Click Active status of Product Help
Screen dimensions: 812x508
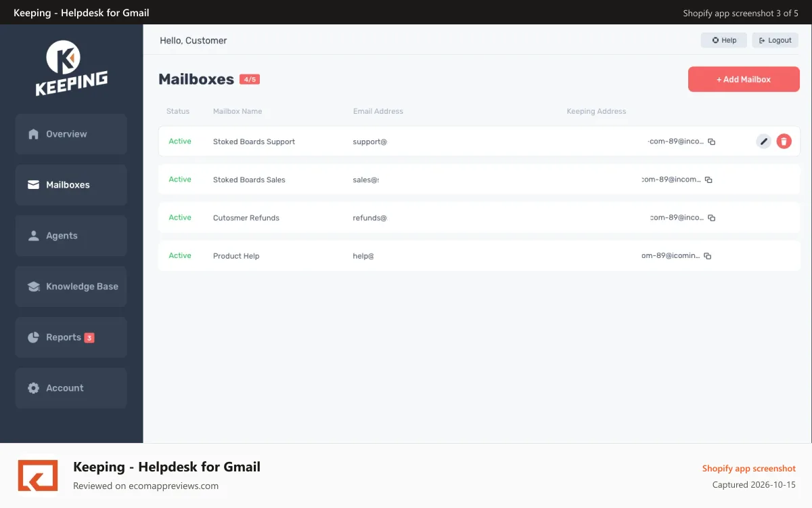coord(180,255)
